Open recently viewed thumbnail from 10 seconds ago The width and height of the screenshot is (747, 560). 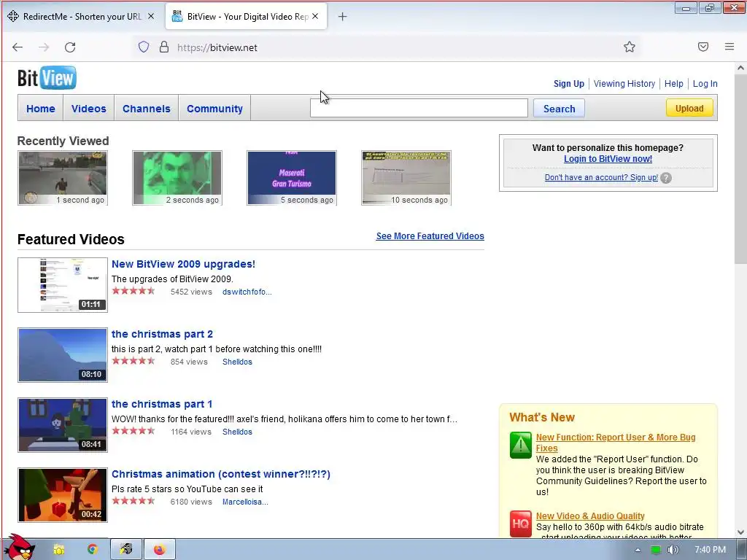click(406, 178)
